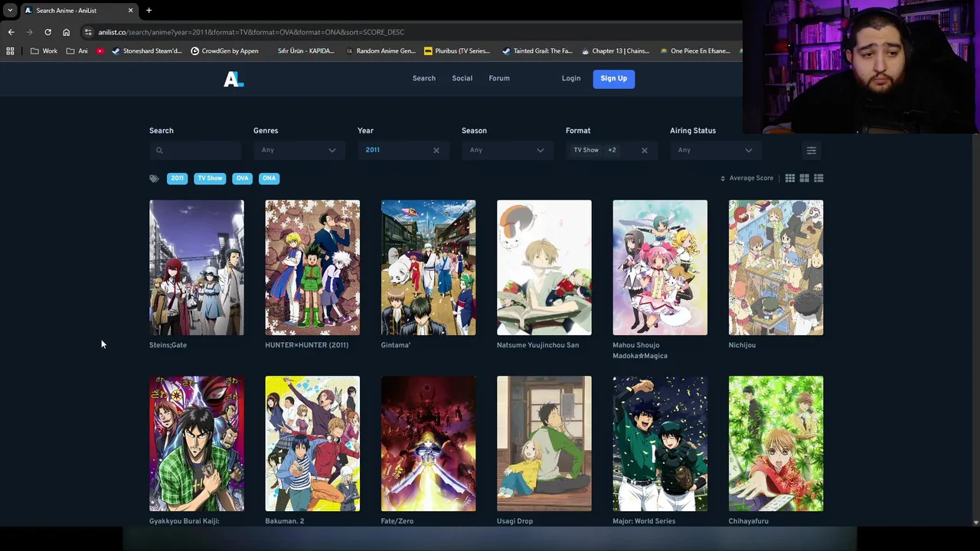Open the browser home page

pos(66,32)
